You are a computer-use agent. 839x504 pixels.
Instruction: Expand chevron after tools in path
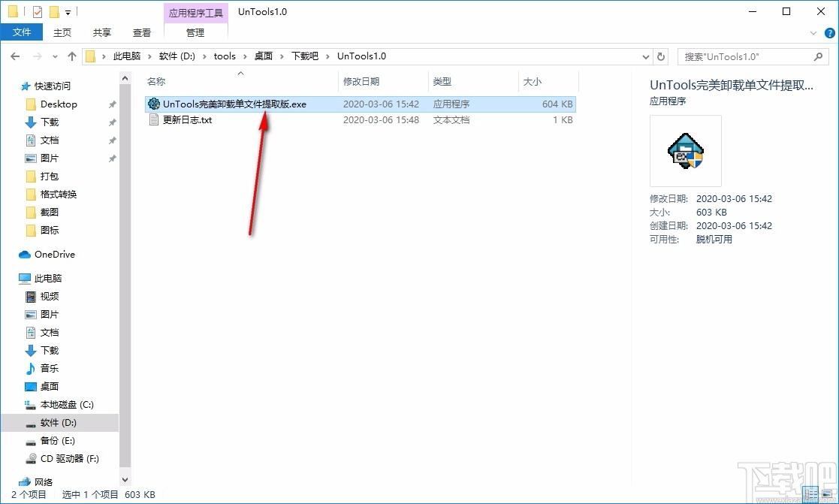245,56
